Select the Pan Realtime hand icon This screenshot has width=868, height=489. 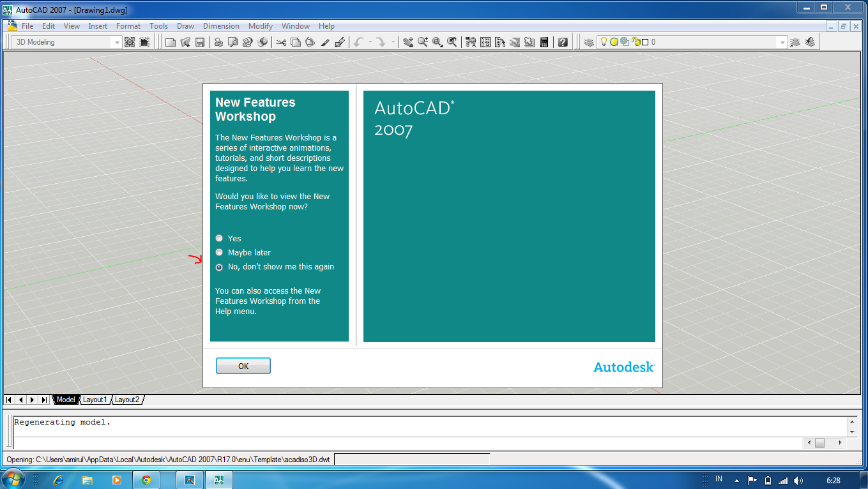point(408,42)
